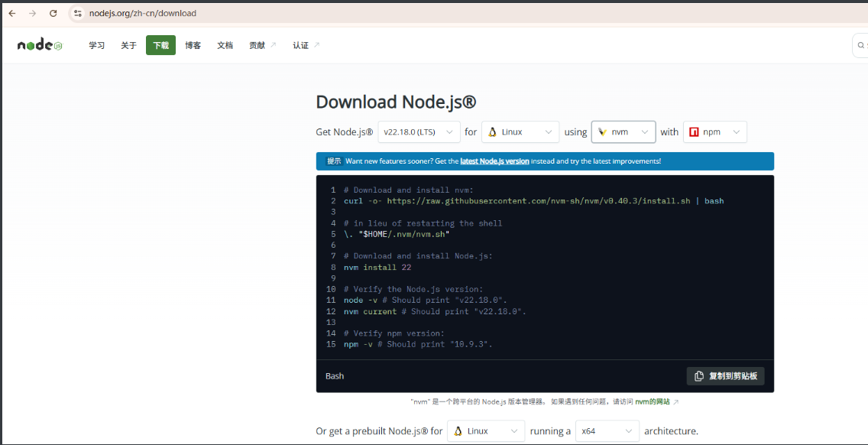The image size is (868, 445).
Task: Click the browser forward arrow
Action: click(33, 13)
